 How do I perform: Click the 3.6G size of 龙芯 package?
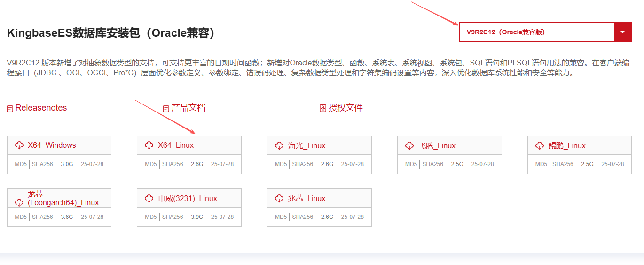[x=67, y=217]
